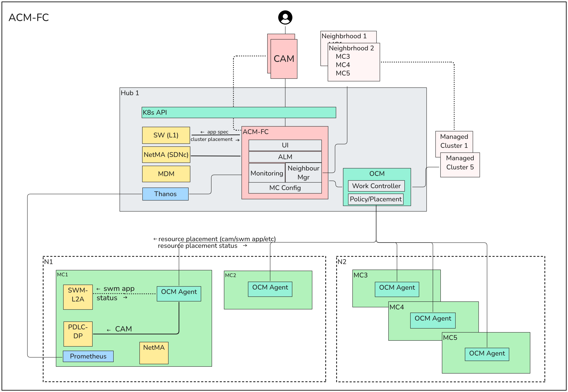Screen dimensions: 568x392
Task: Select the Policy/Placement box
Action: click(x=375, y=199)
